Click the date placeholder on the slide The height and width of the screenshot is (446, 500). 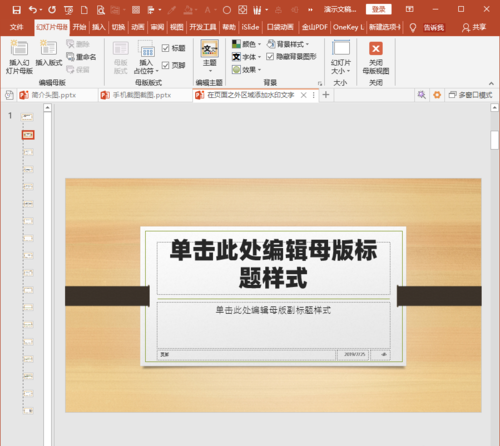(x=354, y=355)
